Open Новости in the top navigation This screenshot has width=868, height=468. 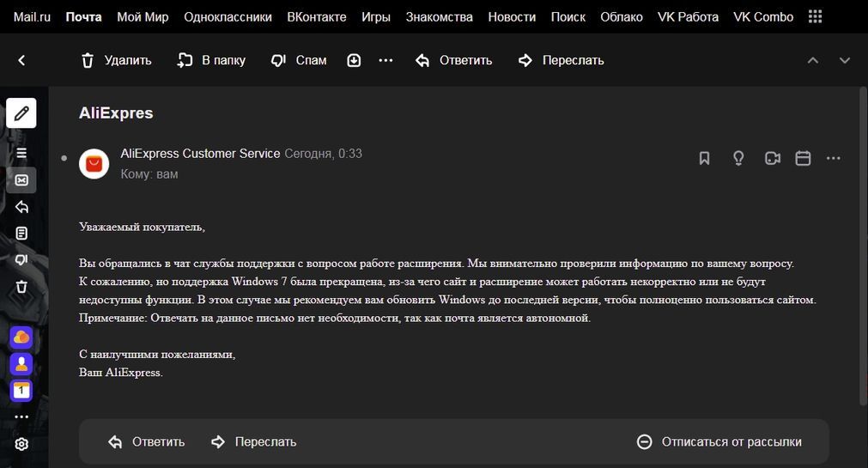(x=512, y=17)
